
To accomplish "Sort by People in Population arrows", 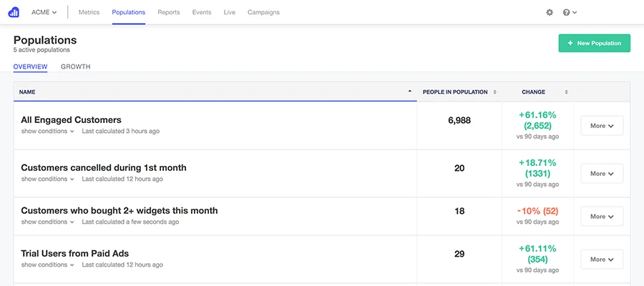I will click(x=494, y=92).
